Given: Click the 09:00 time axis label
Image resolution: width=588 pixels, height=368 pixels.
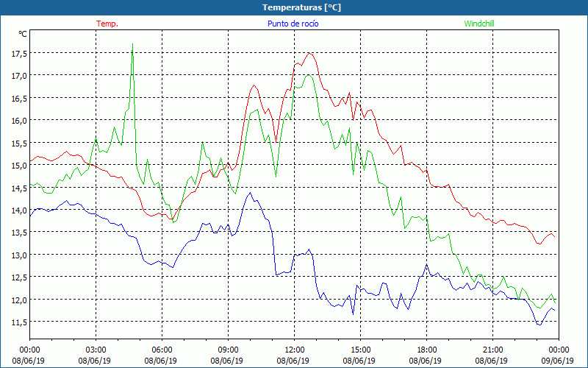Looking at the screenshot, I should coord(228,350).
